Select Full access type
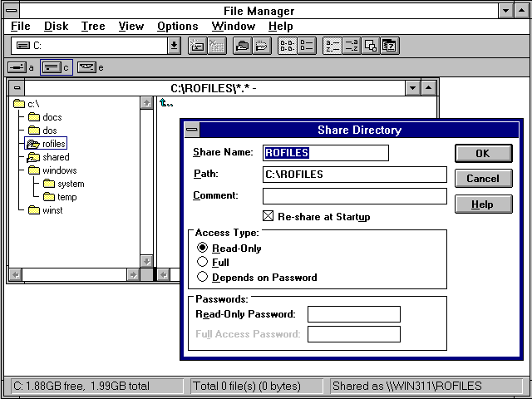 202,262
